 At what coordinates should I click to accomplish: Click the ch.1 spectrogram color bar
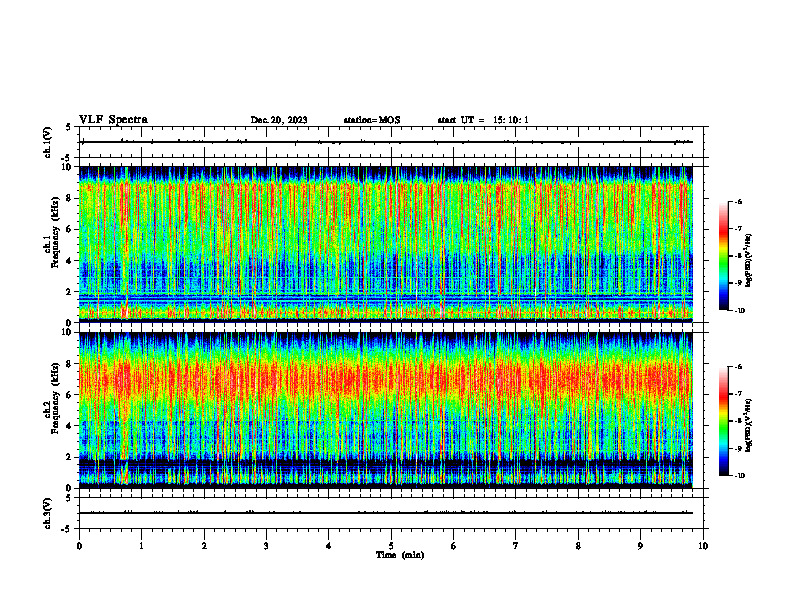pyautogui.click(x=723, y=256)
